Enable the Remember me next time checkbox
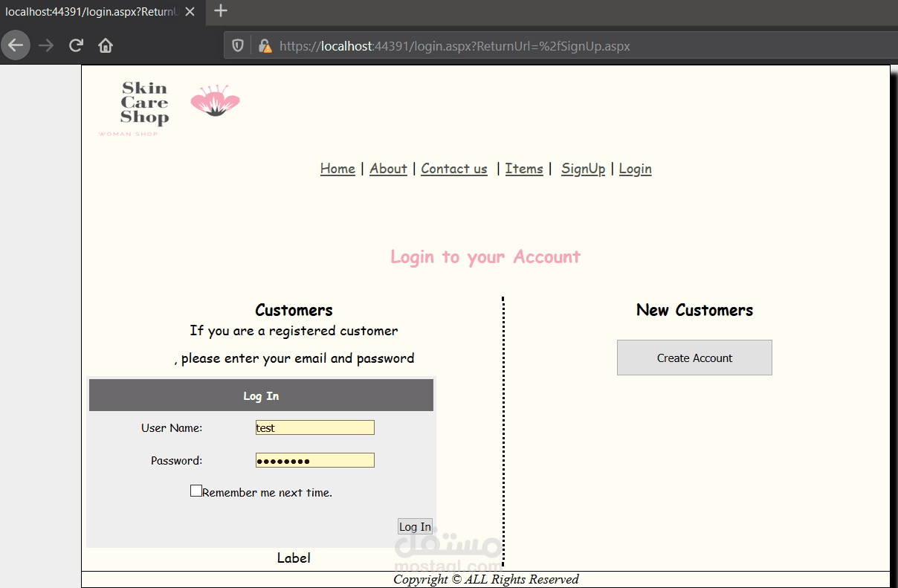Viewport: 898px width, 588px height. (196, 490)
